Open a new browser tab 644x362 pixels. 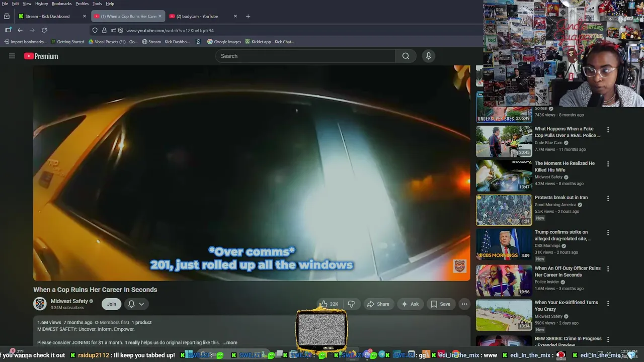click(x=248, y=16)
